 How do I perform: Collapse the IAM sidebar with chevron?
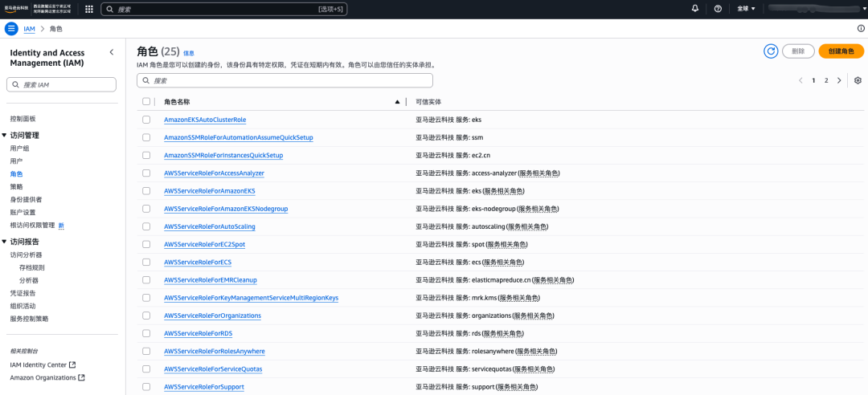coord(111,52)
